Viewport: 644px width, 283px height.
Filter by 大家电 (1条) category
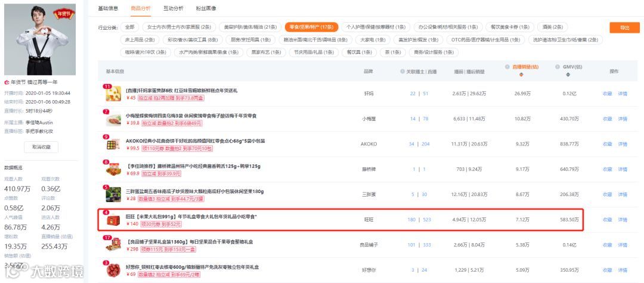(x=372, y=40)
